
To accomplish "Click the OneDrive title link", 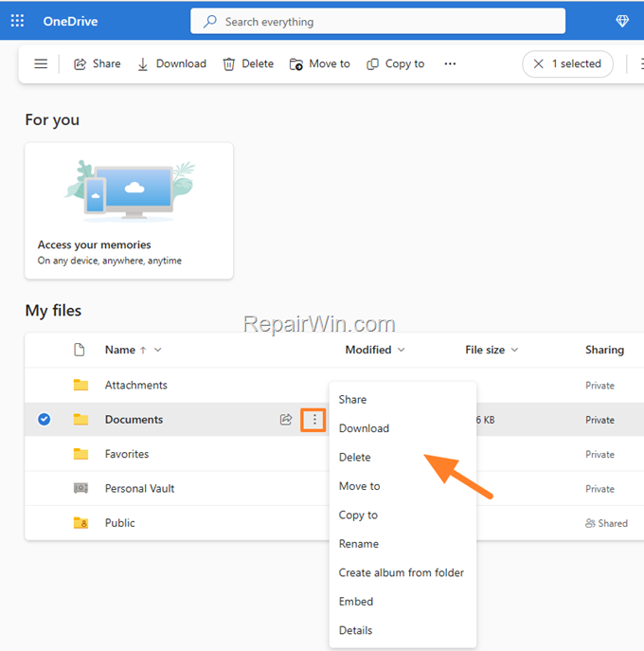I will 70,21.
